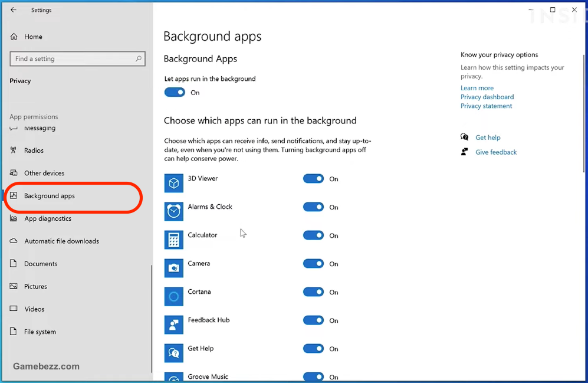Click the Groove Music app name
Image resolution: width=588 pixels, height=383 pixels.
point(208,377)
